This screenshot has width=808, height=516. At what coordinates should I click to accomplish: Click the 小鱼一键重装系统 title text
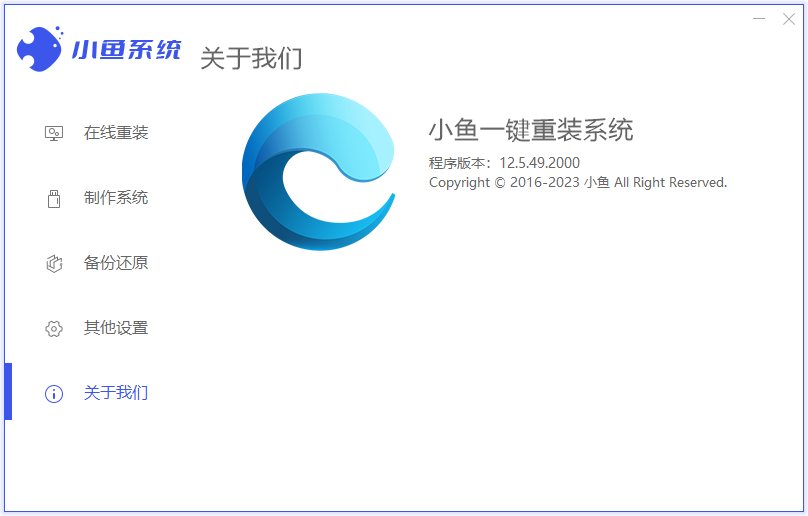coord(531,129)
